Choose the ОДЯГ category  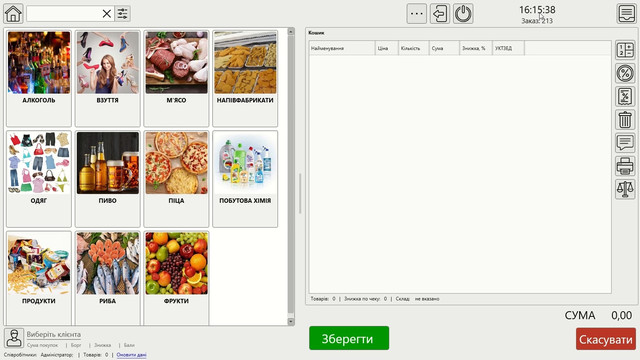click(x=39, y=179)
